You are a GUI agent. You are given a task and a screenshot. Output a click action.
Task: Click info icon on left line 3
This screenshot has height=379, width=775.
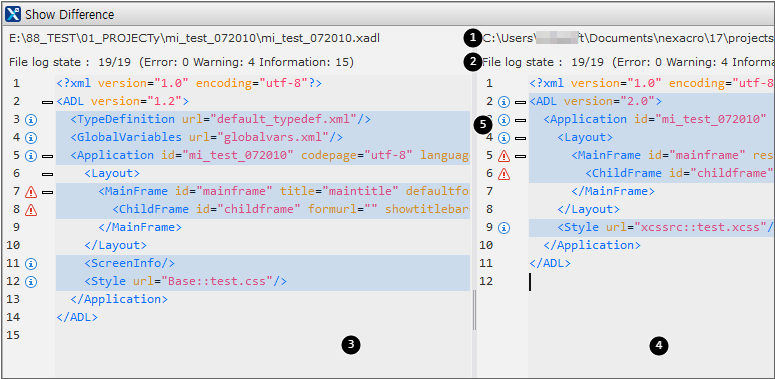pos(31,120)
